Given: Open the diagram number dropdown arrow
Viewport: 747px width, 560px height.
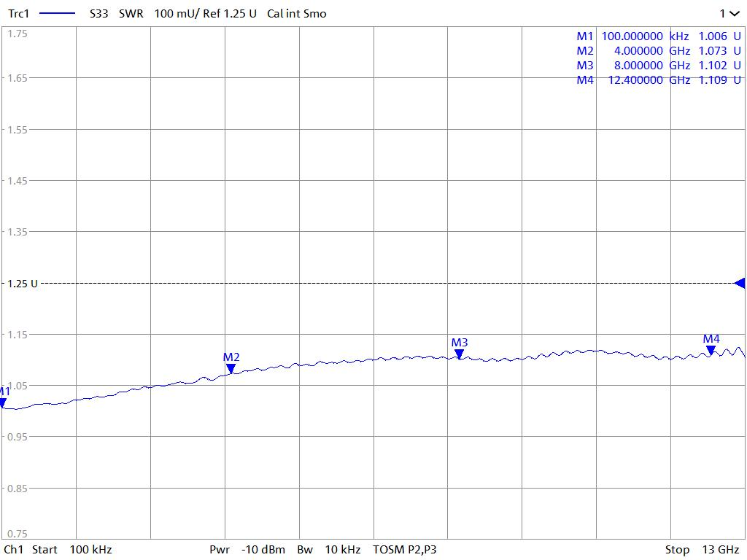Looking at the screenshot, I should point(734,14).
